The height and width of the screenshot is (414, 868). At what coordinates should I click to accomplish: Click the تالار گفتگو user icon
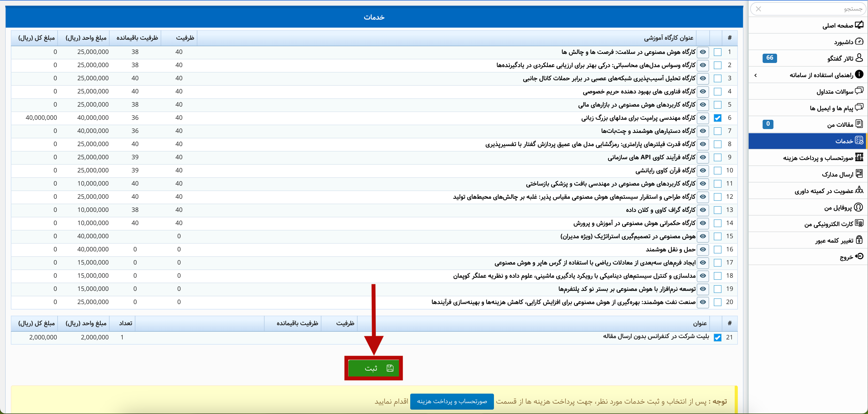[x=859, y=58]
